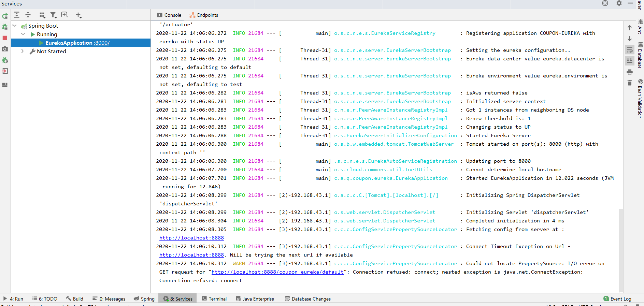
Task: Open the Bean Validation side panel
Action: pos(640,99)
